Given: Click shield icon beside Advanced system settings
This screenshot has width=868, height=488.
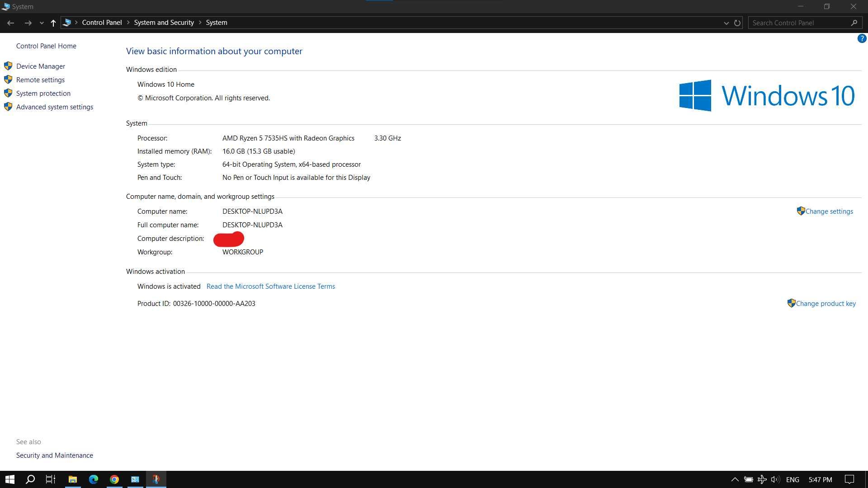Looking at the screenshot, I should coord(8,107).
